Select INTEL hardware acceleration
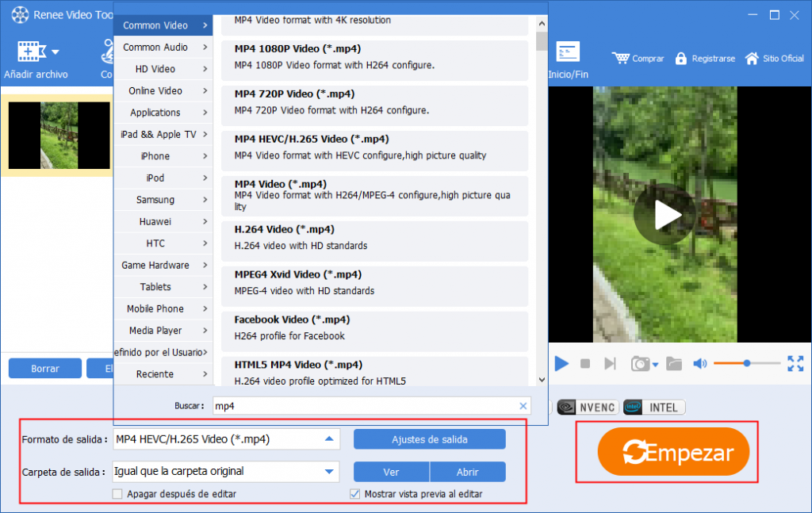 pos(653,407)
